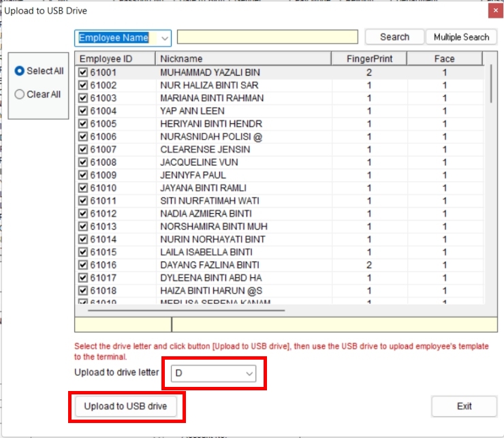The image size is (504, 438).
Task: Open the Employee Name search field dropdown
Action: coord(165,37)
